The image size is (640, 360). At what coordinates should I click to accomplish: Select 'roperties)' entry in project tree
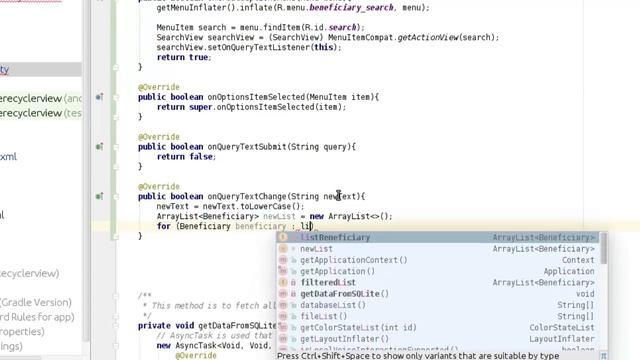click(22, 332)
